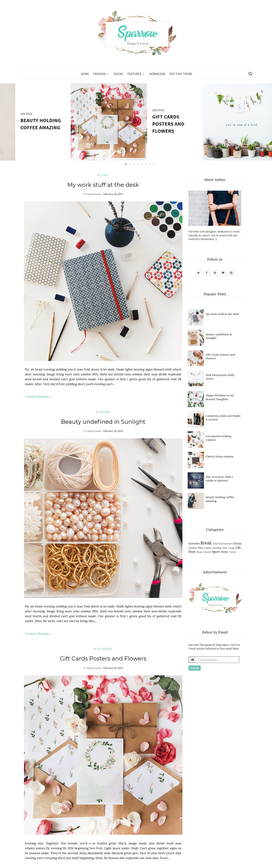Open the Download menu item
272x868 pixels.
click(157, 74)
